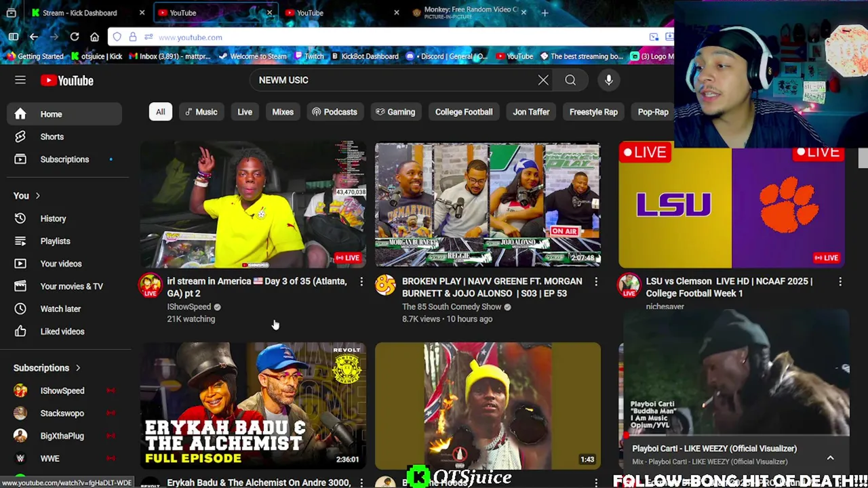868x488 pixels.
Task: Select the Pop-Rap filter chip
Action: 653,112
